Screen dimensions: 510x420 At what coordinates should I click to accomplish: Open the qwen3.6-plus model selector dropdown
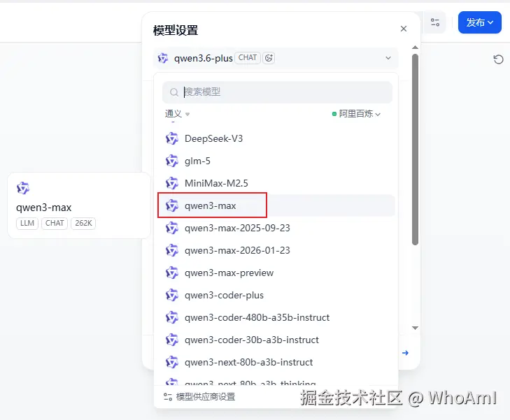(x=276, y=58)
